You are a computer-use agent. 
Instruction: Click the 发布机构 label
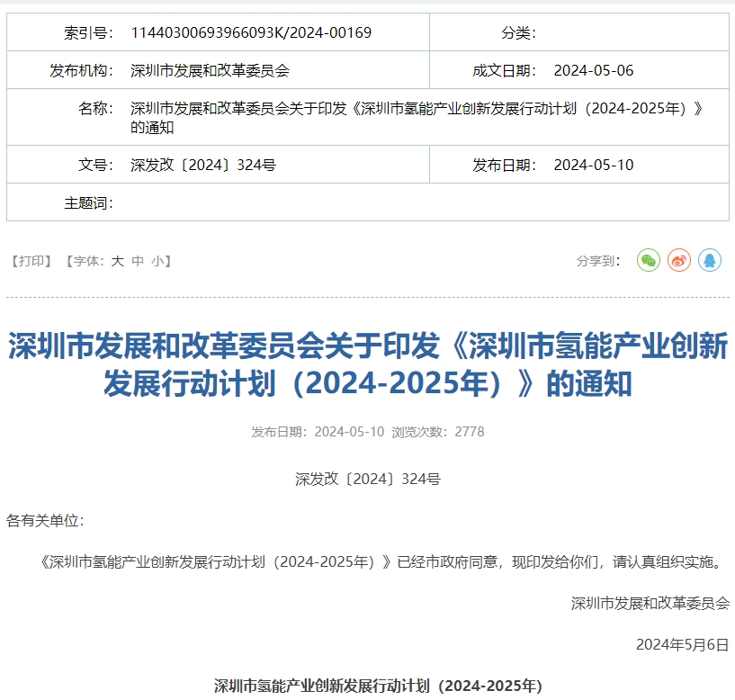82,70
